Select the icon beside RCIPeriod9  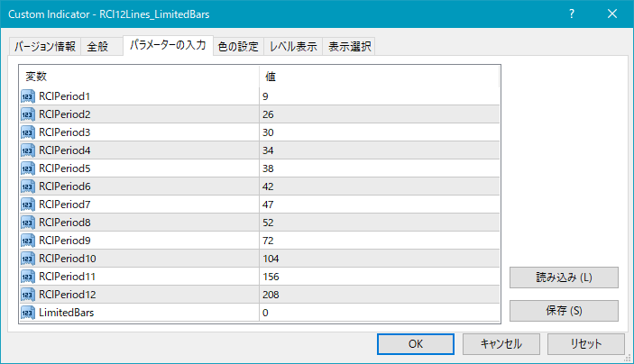coord(28,241)
